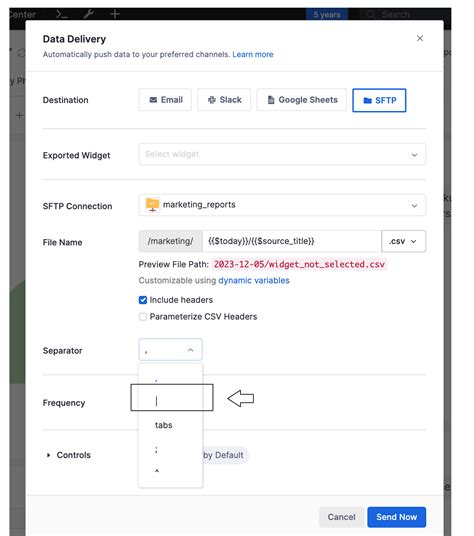Click the Send Now button
This screenshot has height=536, width=474.
tap(396, 517)
